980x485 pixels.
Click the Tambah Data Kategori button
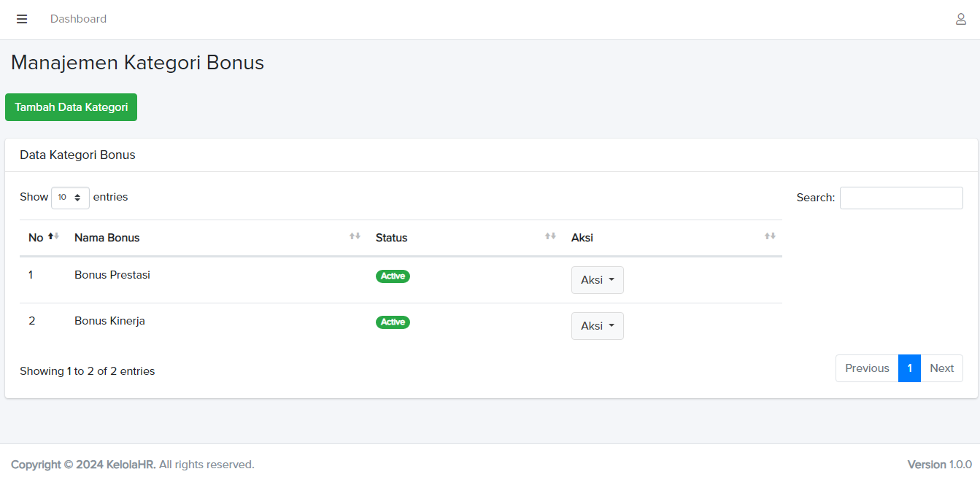point(71,106)
